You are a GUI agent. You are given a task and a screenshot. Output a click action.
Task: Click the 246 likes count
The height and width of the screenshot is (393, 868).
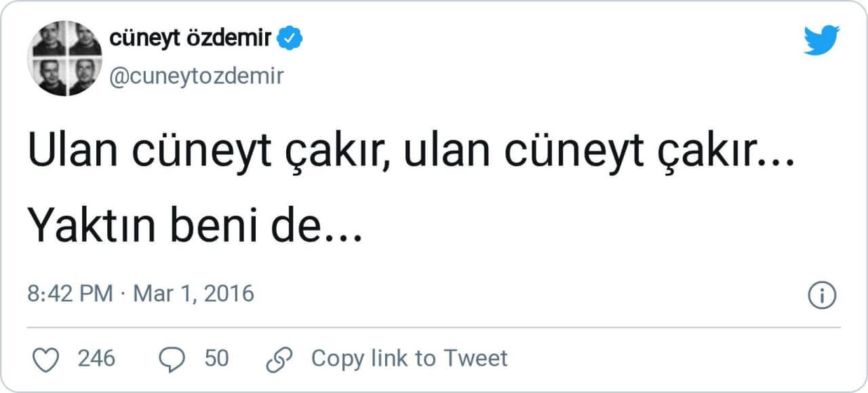coord(96,358)
